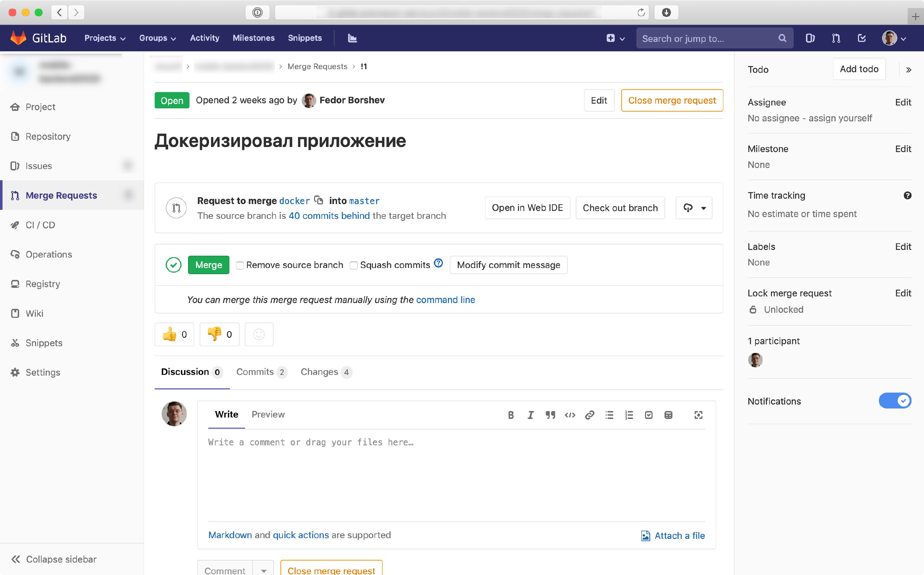Insert a table in comment editor
Screen dimensions: 924x575
(x=668, y=415)
